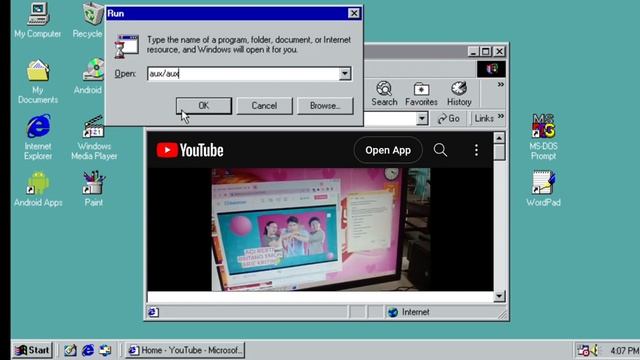Open the Start menu

click(x=33, y=350)
